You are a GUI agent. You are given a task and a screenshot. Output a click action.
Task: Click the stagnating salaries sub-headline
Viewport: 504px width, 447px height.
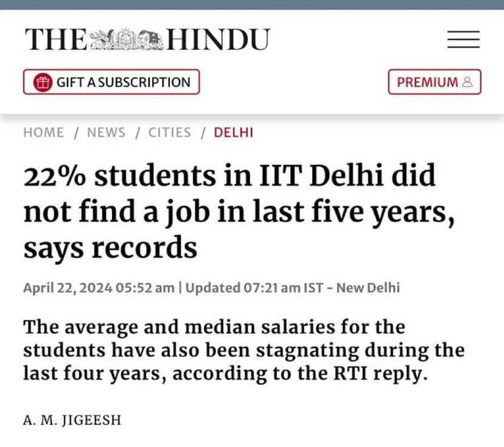pos(243,350)
